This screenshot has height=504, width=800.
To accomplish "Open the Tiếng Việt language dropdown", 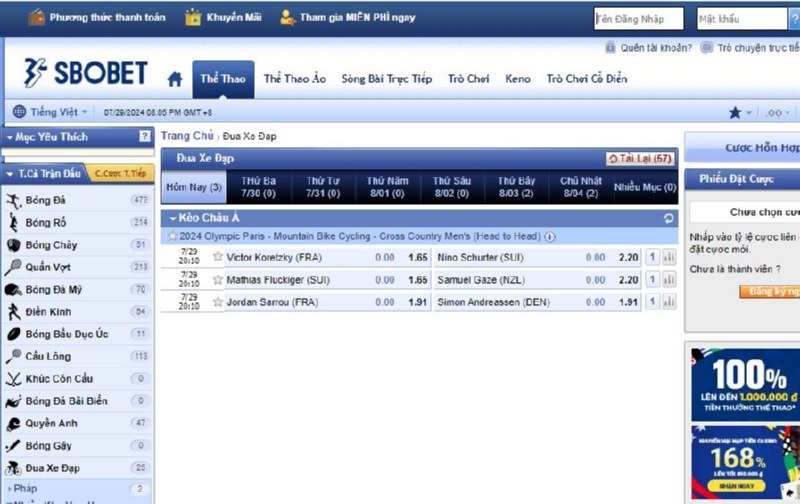I will 52,112.
